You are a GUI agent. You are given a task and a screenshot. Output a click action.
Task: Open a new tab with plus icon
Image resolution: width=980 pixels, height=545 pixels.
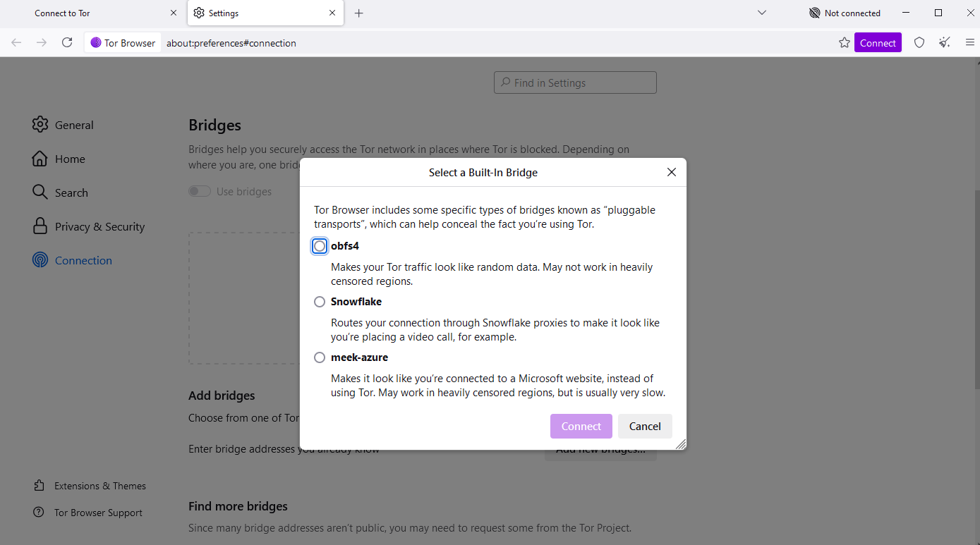358,13
